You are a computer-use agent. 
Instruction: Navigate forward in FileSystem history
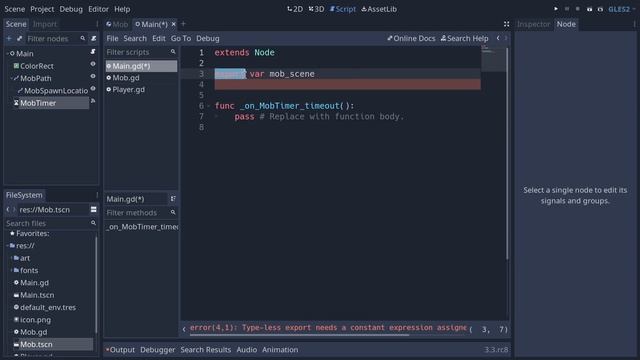(14, 209)
